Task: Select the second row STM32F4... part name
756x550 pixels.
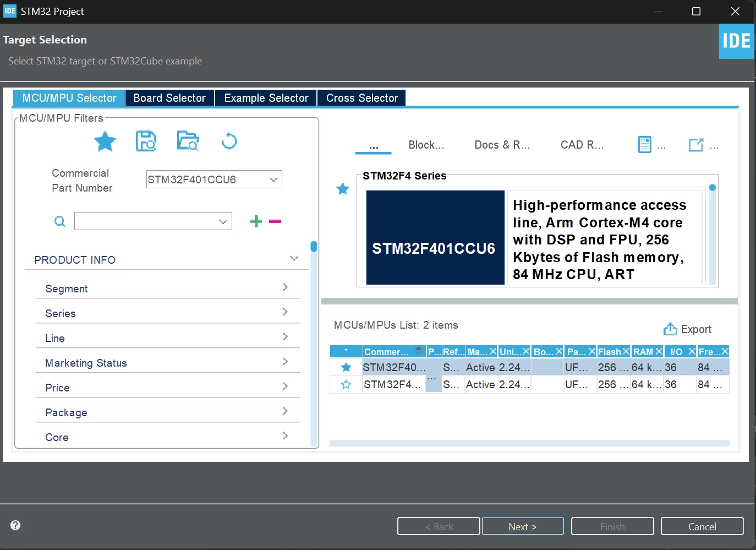Action: tap(392, 385)
